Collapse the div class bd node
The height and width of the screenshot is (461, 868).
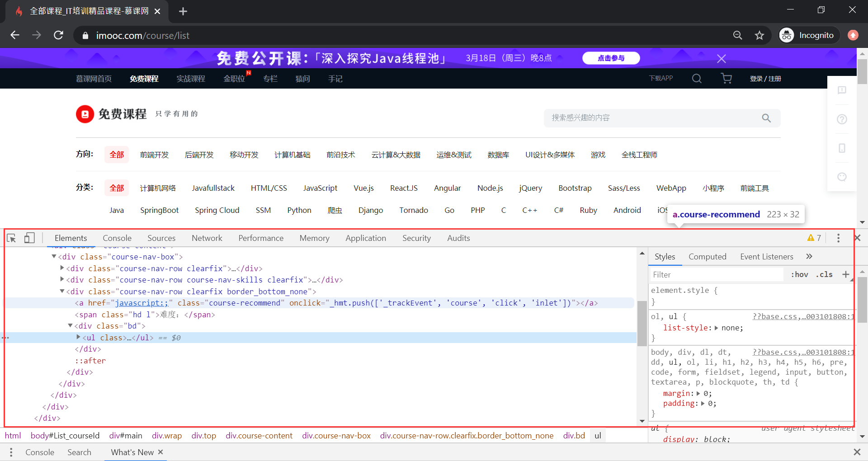(x=70, y=325)
